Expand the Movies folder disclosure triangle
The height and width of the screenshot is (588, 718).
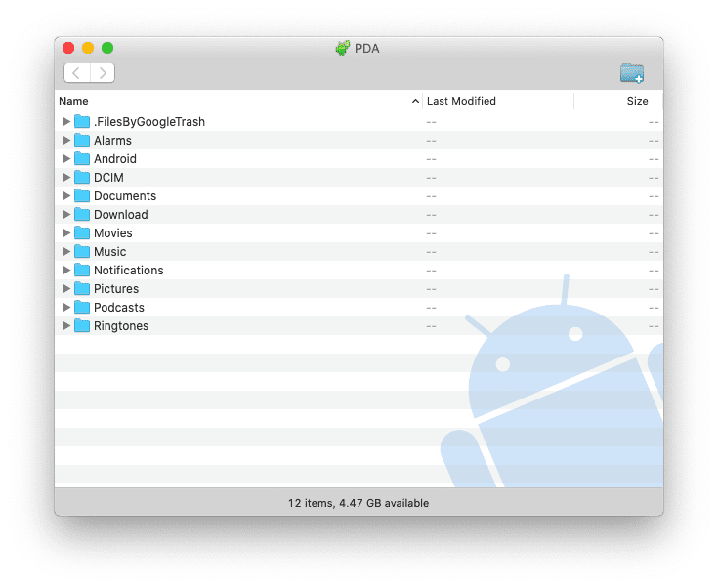coord(66,232)
